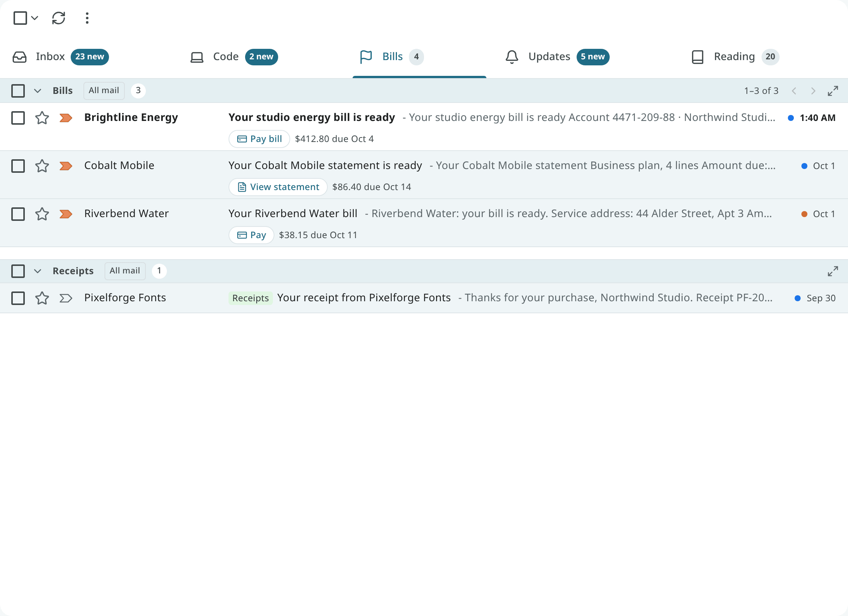Switch to the Code tab
Screen dimensions: 848x616
(x=234, y=57)
